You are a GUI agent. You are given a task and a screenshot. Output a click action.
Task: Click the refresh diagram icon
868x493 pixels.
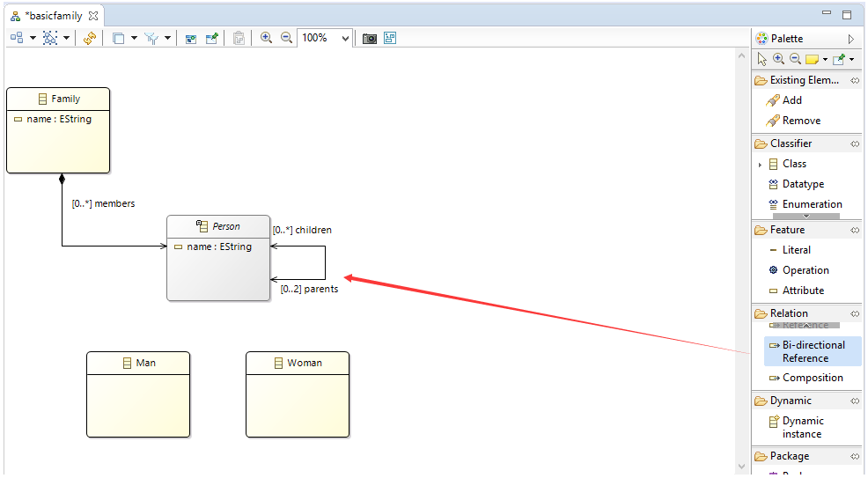90,38
